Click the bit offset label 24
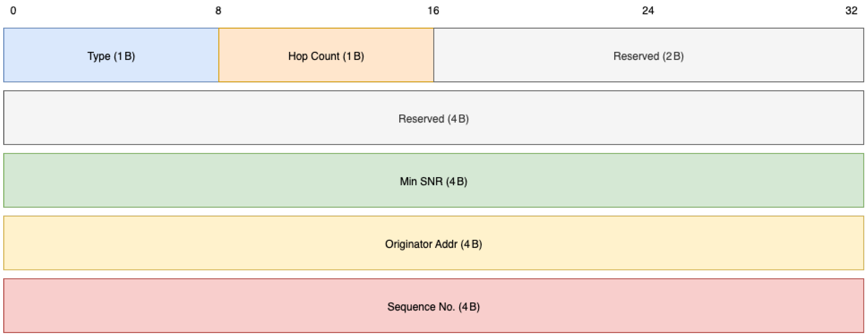 pyautogui.click(x=648, y=11)
